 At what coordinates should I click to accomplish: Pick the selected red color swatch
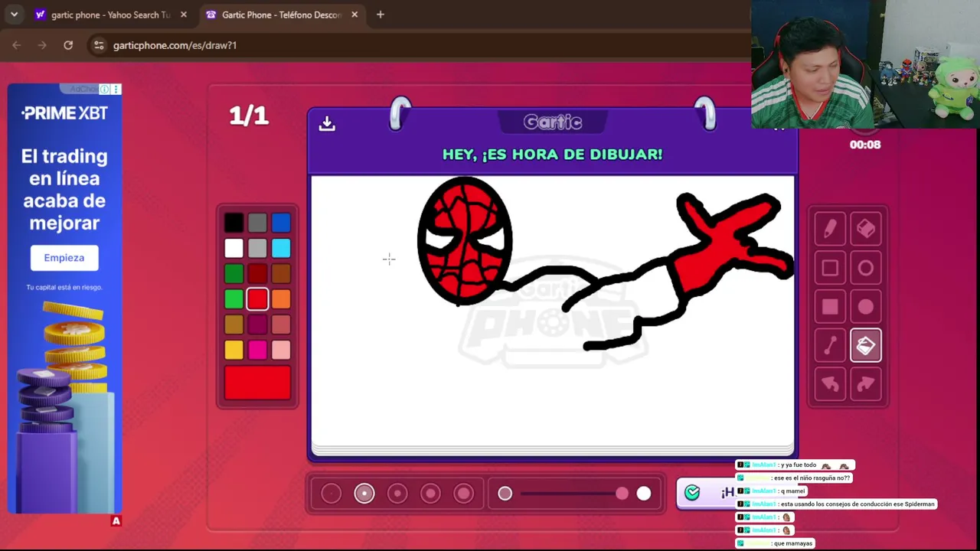[257, 299]
